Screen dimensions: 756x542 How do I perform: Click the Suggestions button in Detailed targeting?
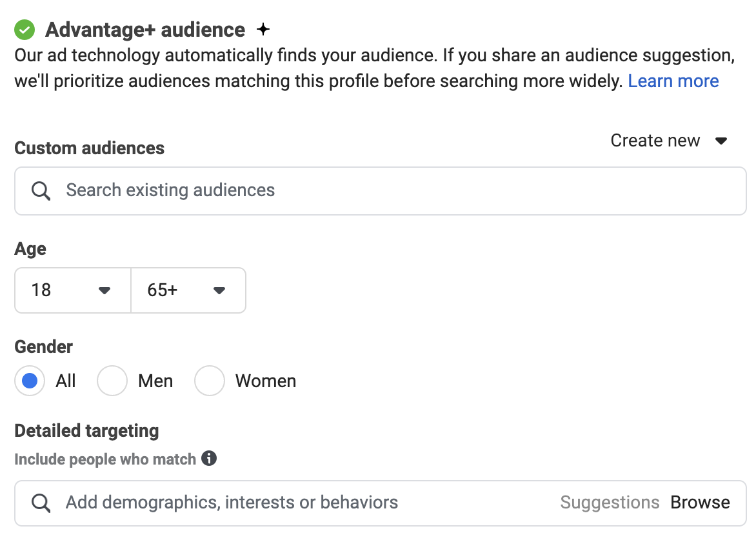[610, 503]
